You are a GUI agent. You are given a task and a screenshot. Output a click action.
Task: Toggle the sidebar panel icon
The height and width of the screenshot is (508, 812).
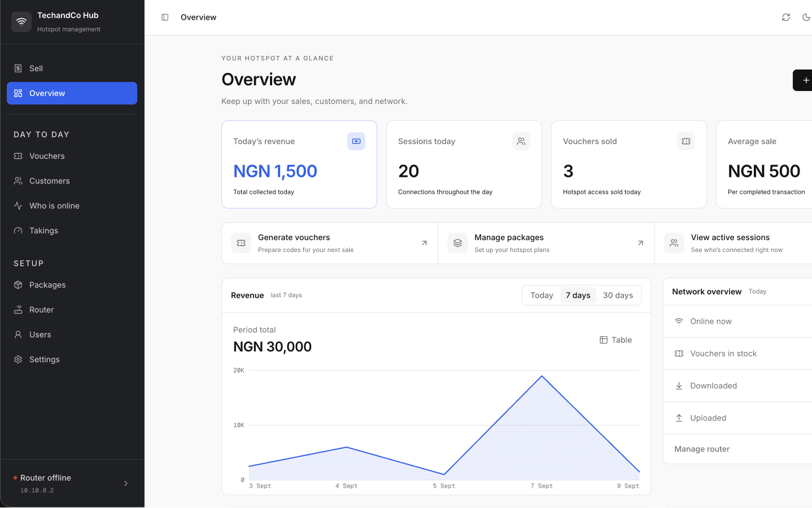click(x=165, y=18)
